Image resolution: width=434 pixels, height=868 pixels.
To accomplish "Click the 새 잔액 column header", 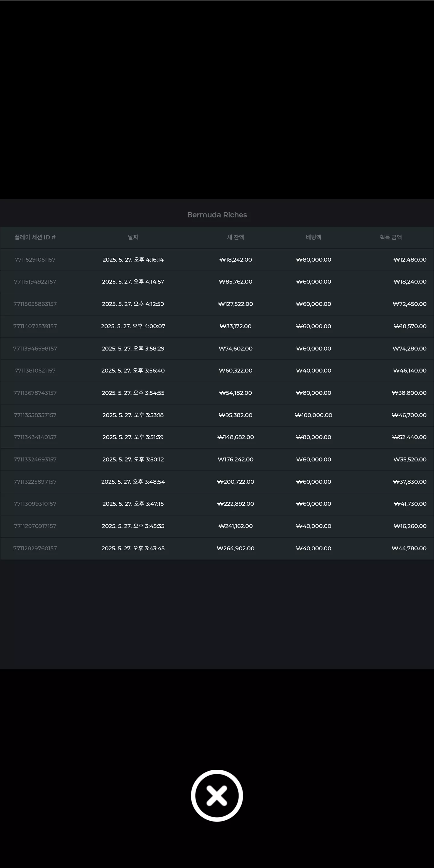I will pos(235,237).
